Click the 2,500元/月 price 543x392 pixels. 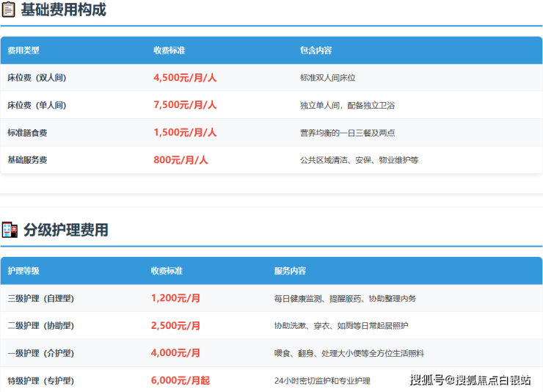point(175,325)
